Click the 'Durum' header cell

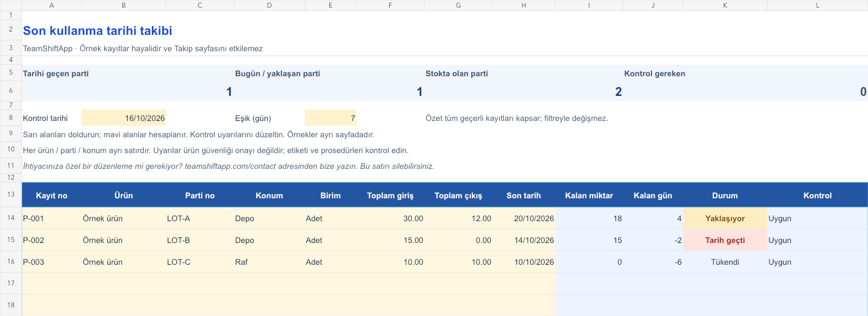tap(725, 196)
